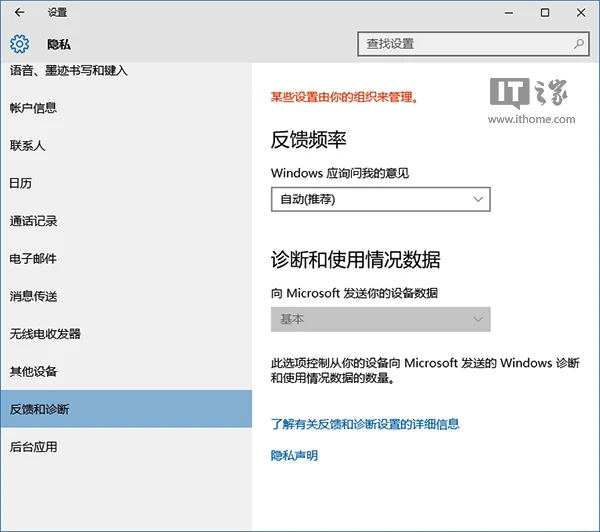Select the highlighted 反馈和诊断 entry
This screenshot has height=532, width=600.
click(x=126, y=409)
